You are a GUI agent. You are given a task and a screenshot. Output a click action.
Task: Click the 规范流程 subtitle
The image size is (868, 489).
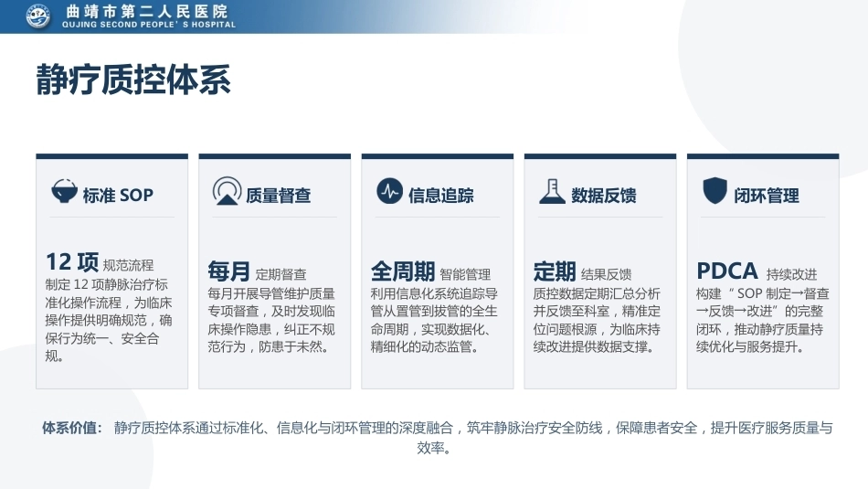coord(129,265)
